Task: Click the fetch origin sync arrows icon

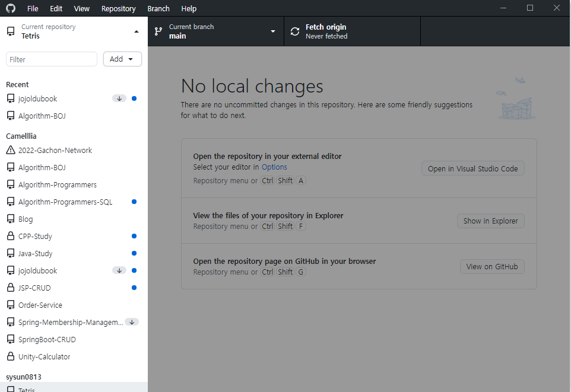Action: 295,31
